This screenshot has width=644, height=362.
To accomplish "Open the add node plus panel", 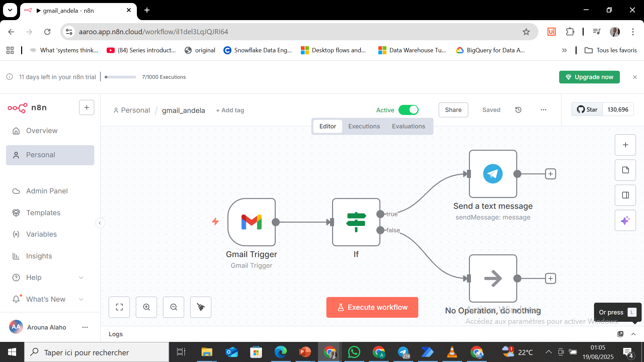I will point(625,145).
